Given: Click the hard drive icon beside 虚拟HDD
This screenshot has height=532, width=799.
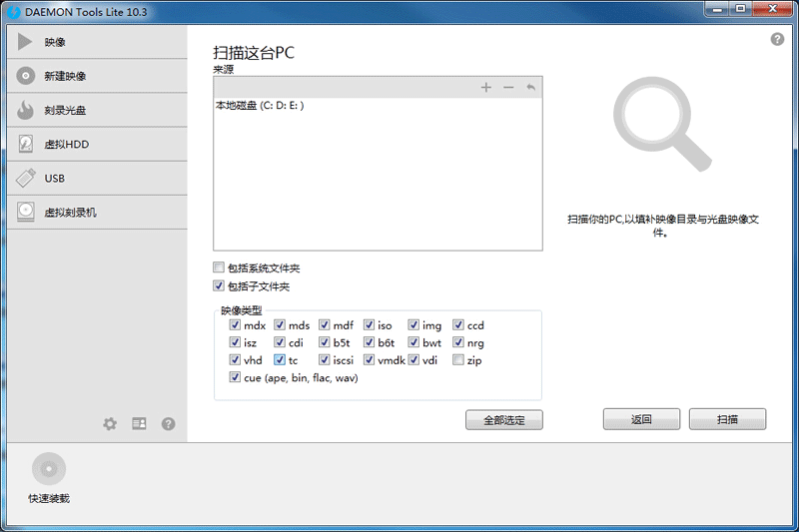Looking at the screenshot, I should (26, 144).
